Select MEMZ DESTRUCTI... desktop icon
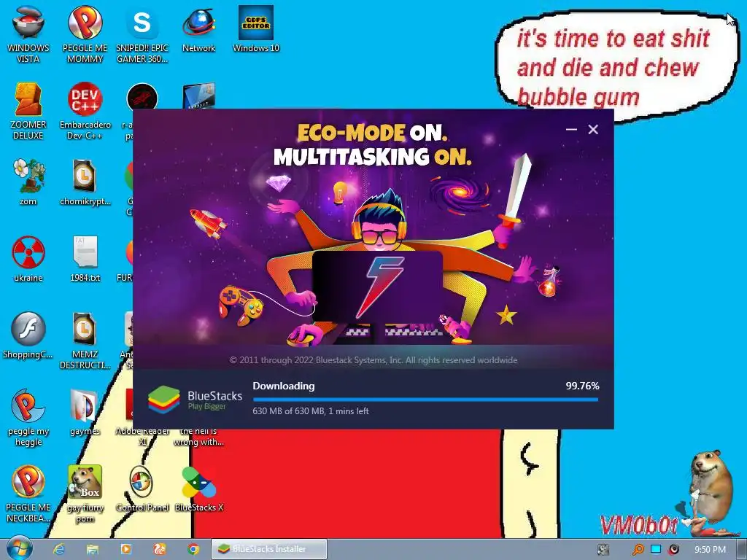 point(85,340)
